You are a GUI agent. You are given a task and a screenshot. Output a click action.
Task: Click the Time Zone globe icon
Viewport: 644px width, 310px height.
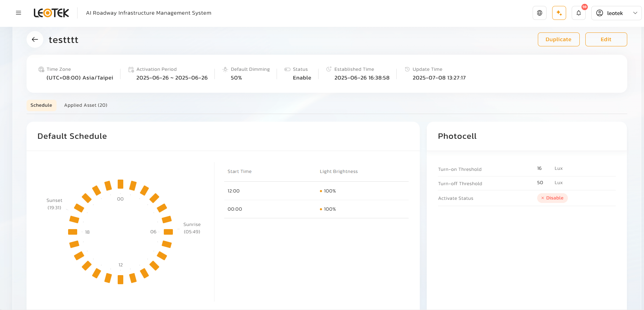(41, 69)
